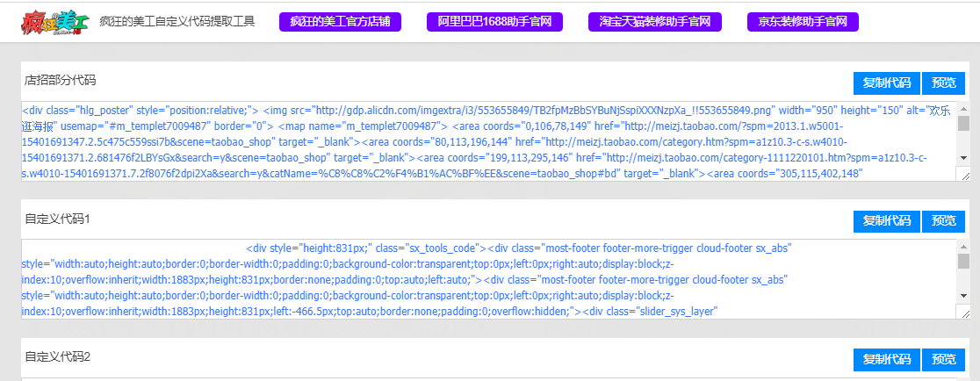980x381 pixels.
Task: Preview the 店招部分代码 section
Action: [943, 83]
